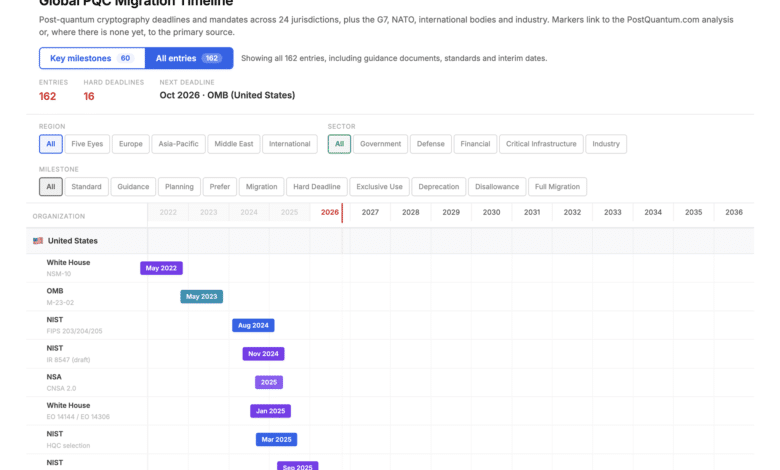Filter milestones by Guidance
780x470 pixels.
[x=133, y=187]
